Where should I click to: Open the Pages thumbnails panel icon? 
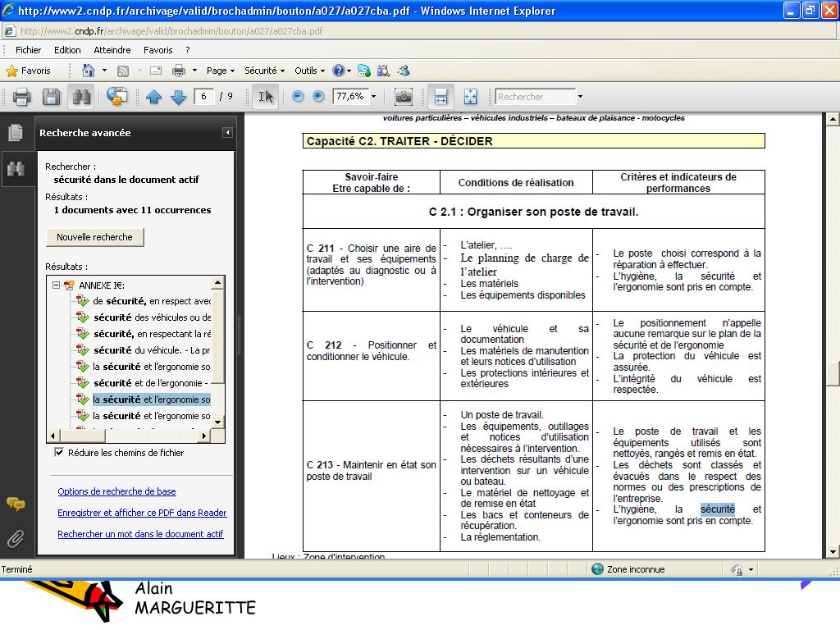click(16, 132)
